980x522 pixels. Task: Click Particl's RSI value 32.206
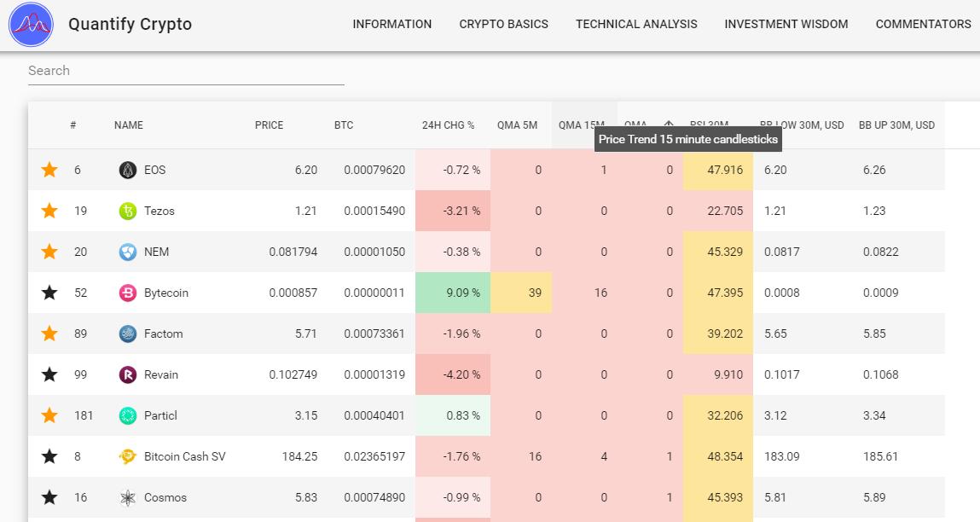pos(718,415)
